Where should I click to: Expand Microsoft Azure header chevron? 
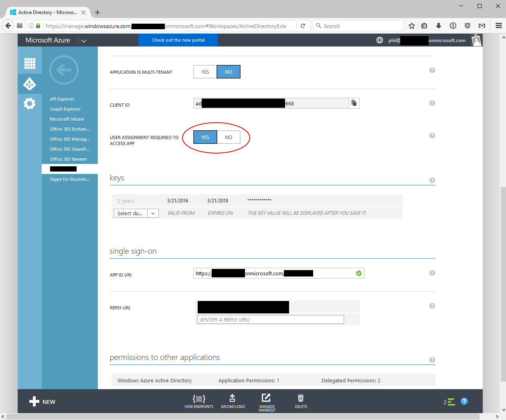coord(83,40)
